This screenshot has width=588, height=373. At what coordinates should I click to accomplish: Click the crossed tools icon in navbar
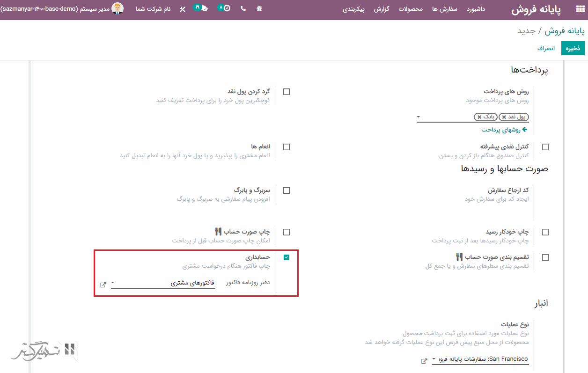pos(182,9)
